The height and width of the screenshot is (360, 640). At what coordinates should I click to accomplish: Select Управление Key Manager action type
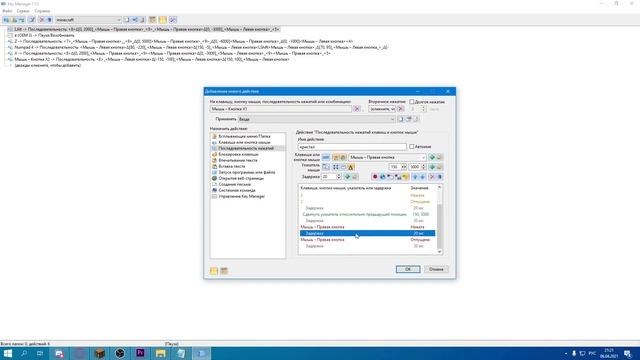coord(241,196)
